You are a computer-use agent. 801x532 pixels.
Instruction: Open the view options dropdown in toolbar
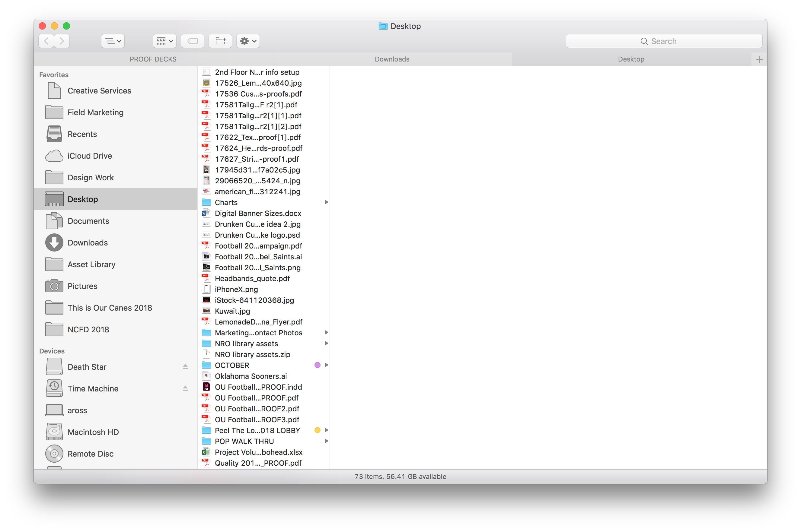click(113, 41)
